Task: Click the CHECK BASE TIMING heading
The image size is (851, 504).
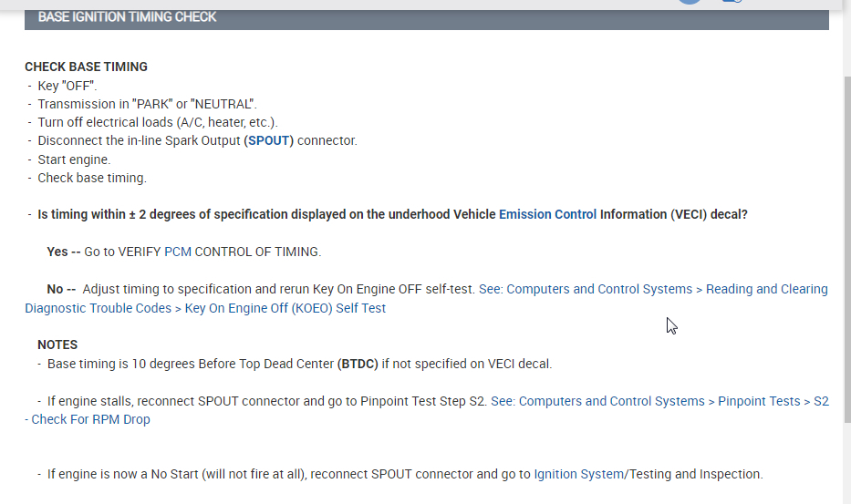Action: click(86, 67)
